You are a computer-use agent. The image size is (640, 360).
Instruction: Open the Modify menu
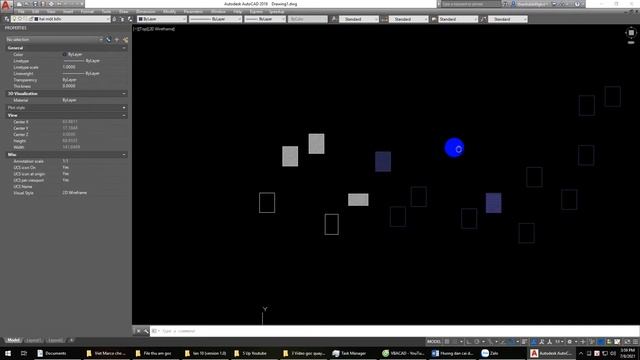(169, 12)
